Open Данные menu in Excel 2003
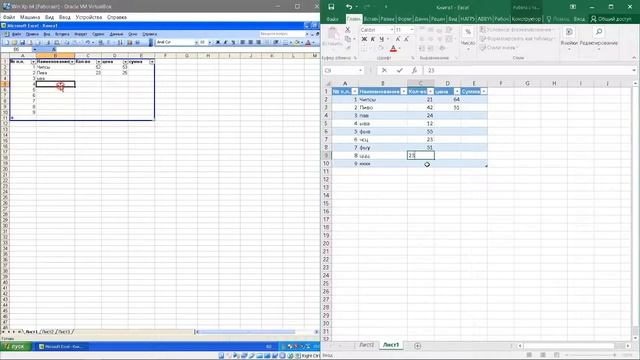Viewport: 640px width, 360px height. pos(116,34)
